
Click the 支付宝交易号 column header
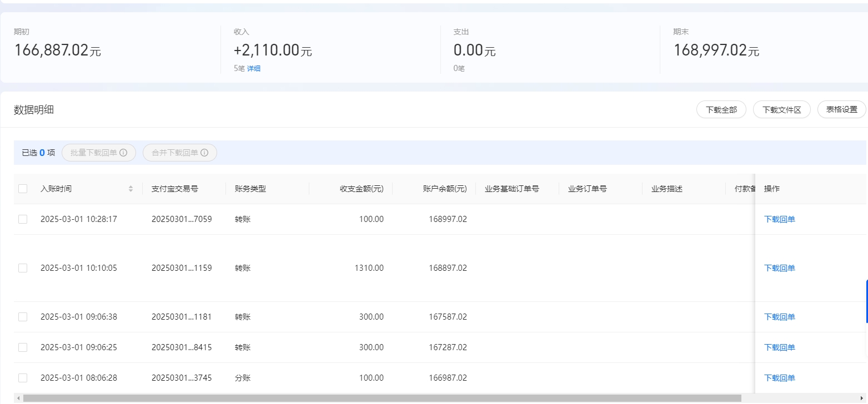click(175, 189)
